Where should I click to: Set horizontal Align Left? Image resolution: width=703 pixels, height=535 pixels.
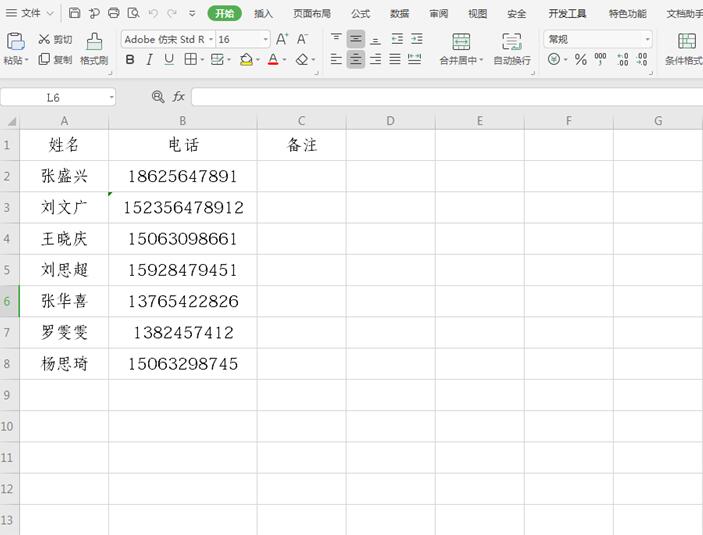tap(336, 59)
